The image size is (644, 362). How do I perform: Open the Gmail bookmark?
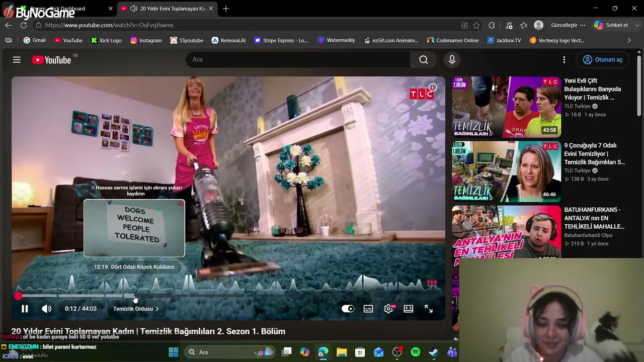[34, 40]
